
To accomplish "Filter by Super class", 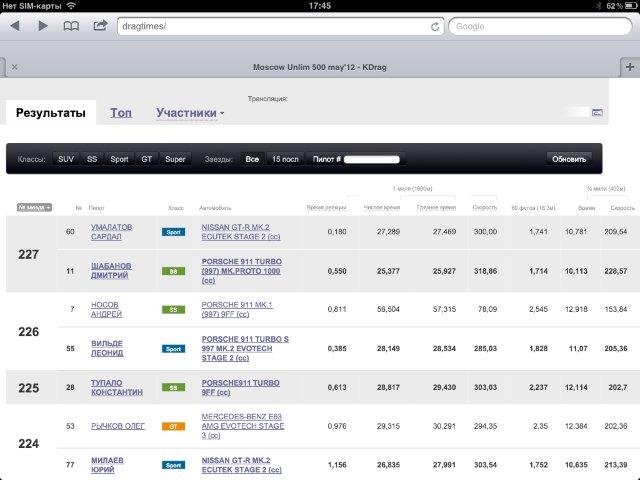I will (175, 159).
